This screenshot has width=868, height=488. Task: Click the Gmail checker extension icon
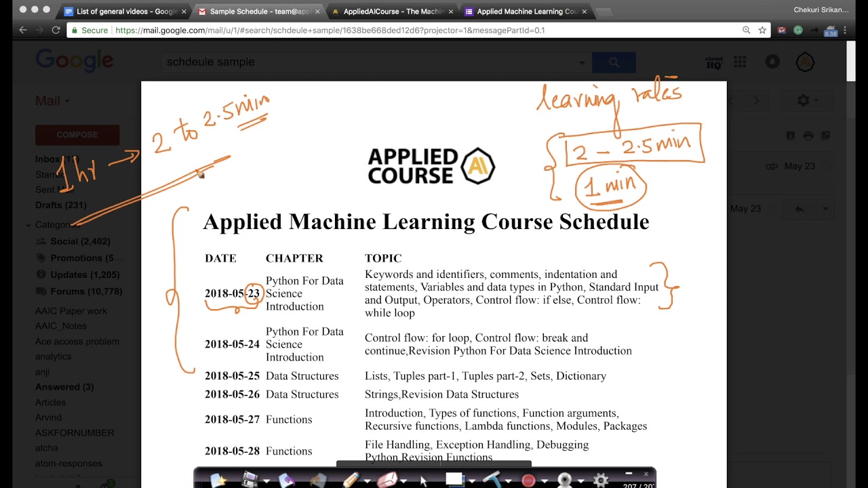782,30
